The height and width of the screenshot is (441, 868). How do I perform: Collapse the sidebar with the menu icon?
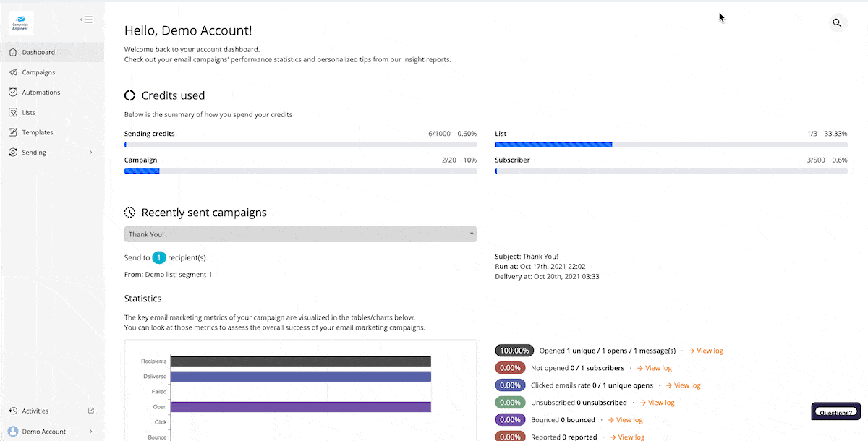86,20
